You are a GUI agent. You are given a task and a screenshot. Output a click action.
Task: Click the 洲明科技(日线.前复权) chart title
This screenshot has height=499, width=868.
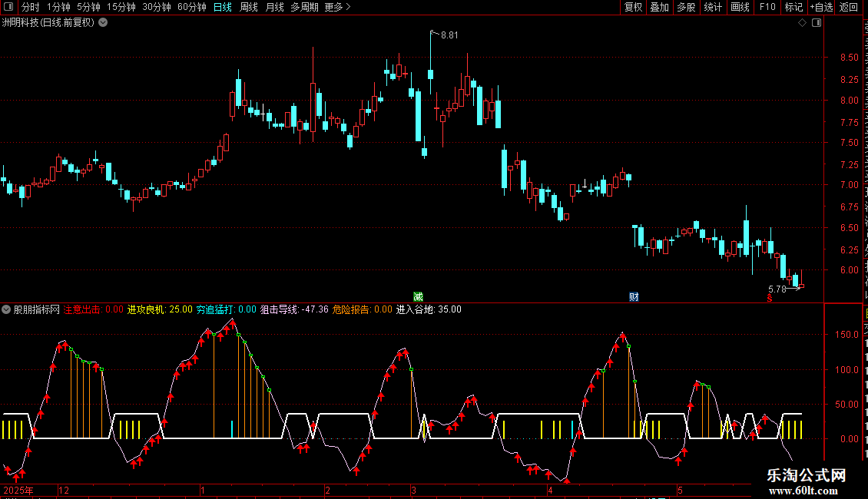tap(48, 23)
